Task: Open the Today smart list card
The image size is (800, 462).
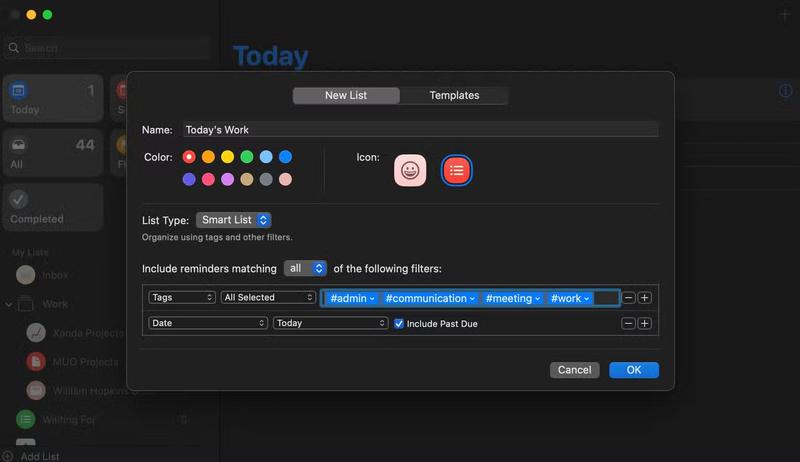Action: [x=53, y=98]
